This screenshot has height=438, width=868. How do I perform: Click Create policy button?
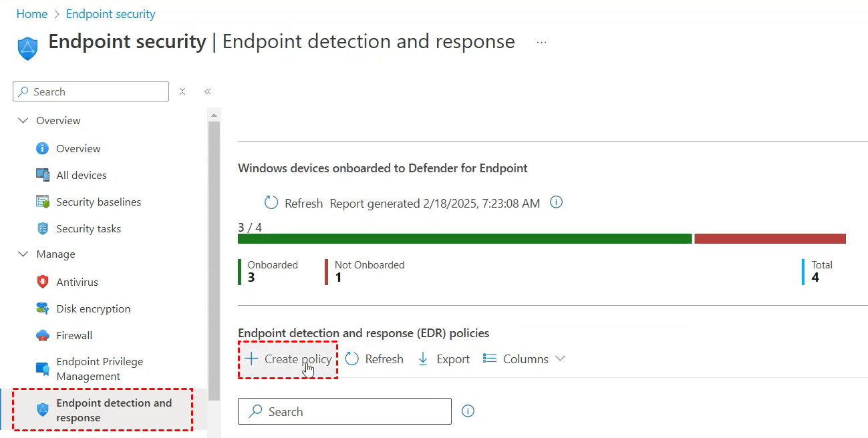[289, 359]
